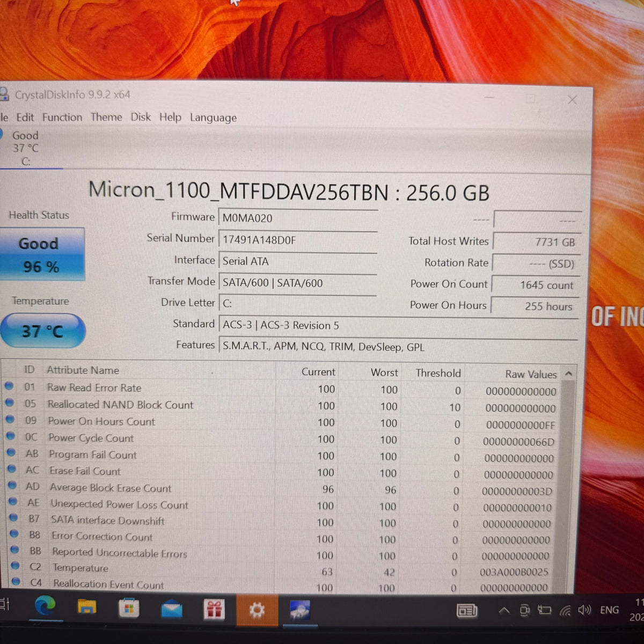Click the scroll-up arrow of the attribute list

569,374
